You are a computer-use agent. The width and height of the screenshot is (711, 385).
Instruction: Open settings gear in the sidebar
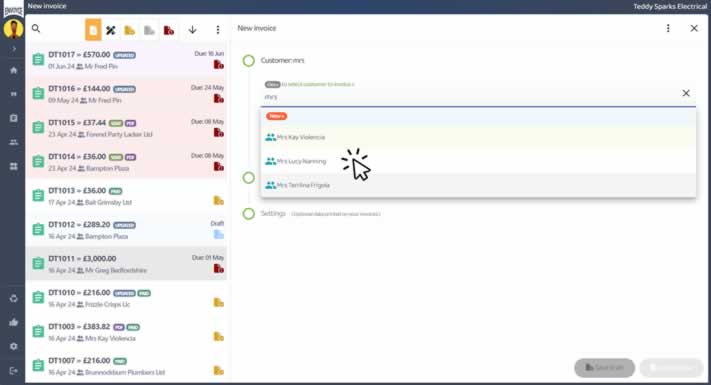(x=14, y=346)
